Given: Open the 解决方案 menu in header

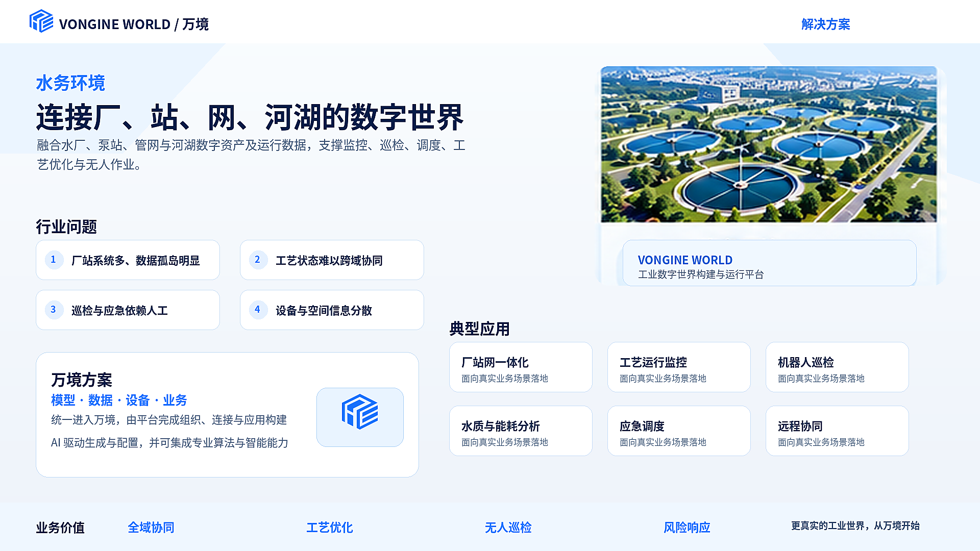Looking at the screenshot, I should (825, 24).
